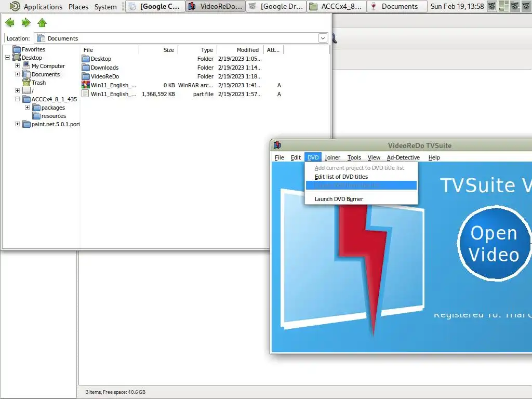Click the highlighted DVD menu entry
Image resolution: width=532 pixels, height=399 pixels.
(361, 185)
